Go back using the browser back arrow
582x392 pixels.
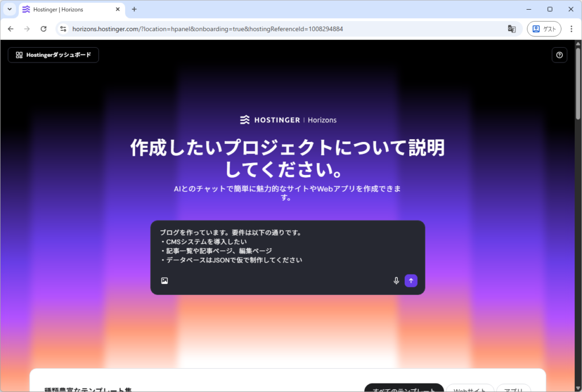coord(11,29)
